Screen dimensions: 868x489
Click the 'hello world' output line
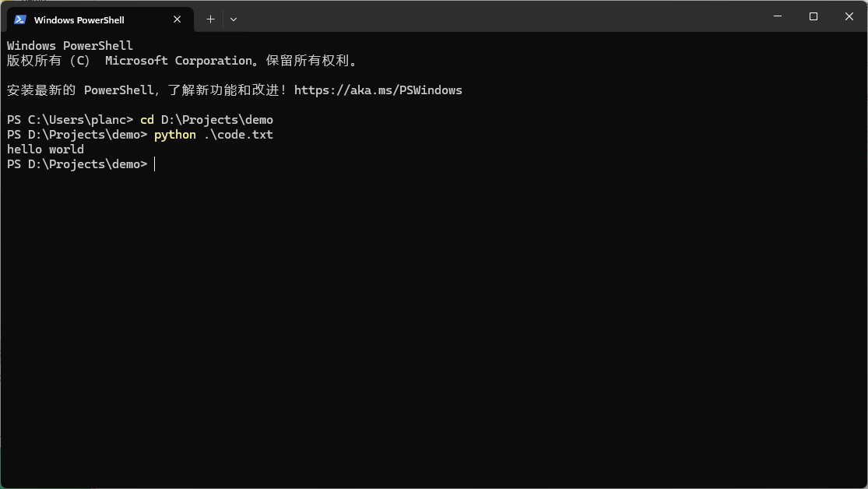[x=45, y=150]
